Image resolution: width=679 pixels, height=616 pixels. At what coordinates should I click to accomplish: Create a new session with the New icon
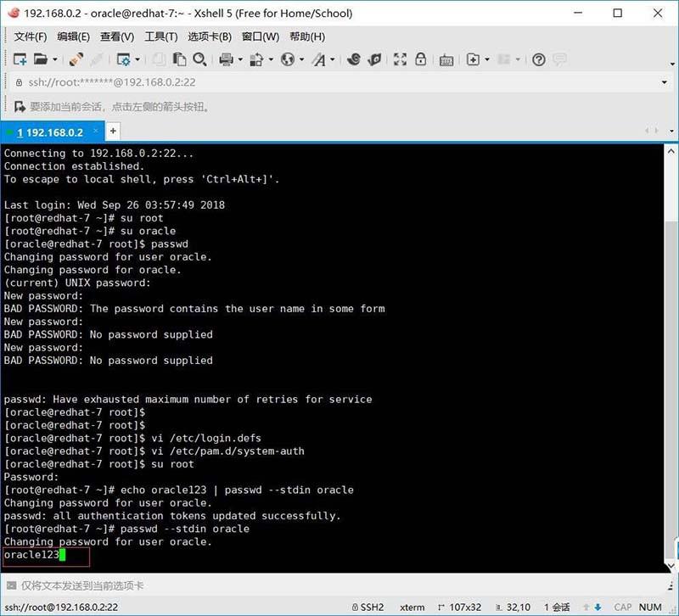click(x=20, y=59)
